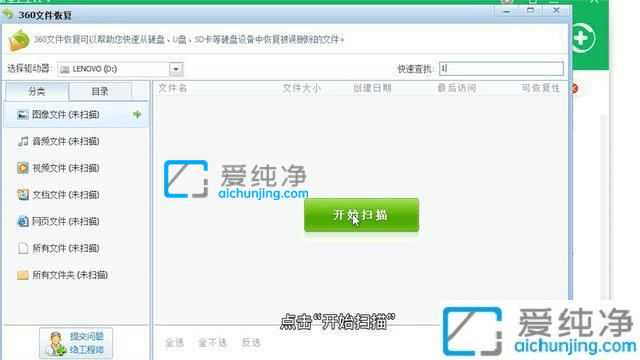The height and width of the screenshot is (360, 640).
Task: Click the 360文件恢复 title bar logo icon
Action: click(x=8, y=14)
